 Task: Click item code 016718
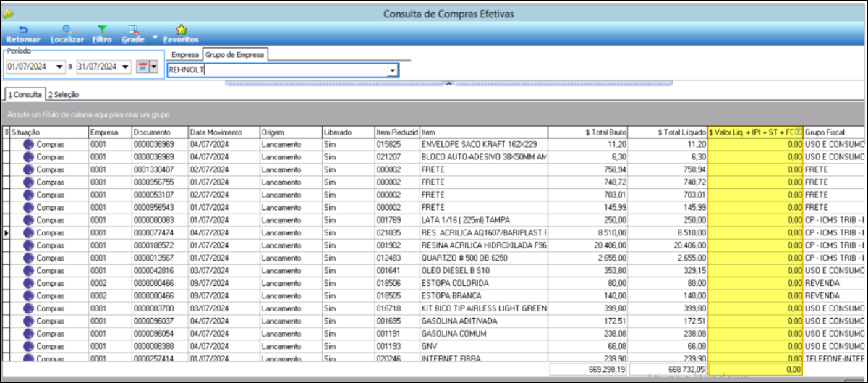tap(397, 308)
